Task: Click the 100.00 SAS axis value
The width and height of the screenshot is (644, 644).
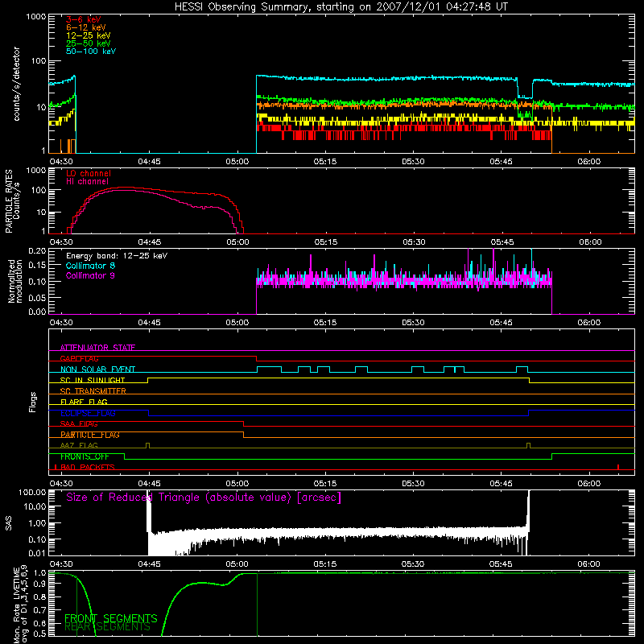Action: (x=32, y=492)
